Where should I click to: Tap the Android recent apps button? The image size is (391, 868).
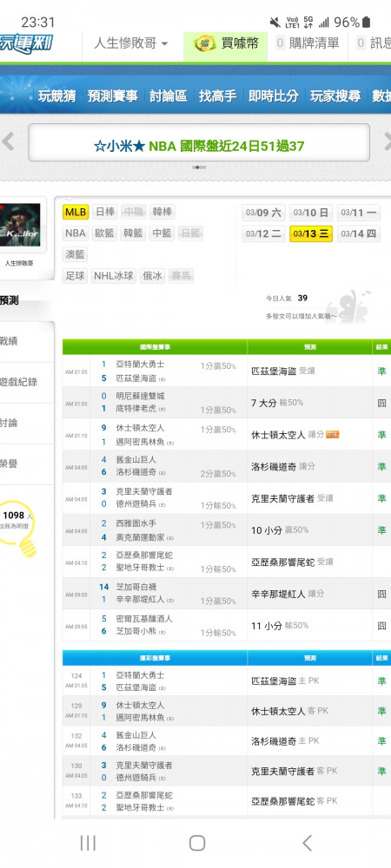click(88, 843)
